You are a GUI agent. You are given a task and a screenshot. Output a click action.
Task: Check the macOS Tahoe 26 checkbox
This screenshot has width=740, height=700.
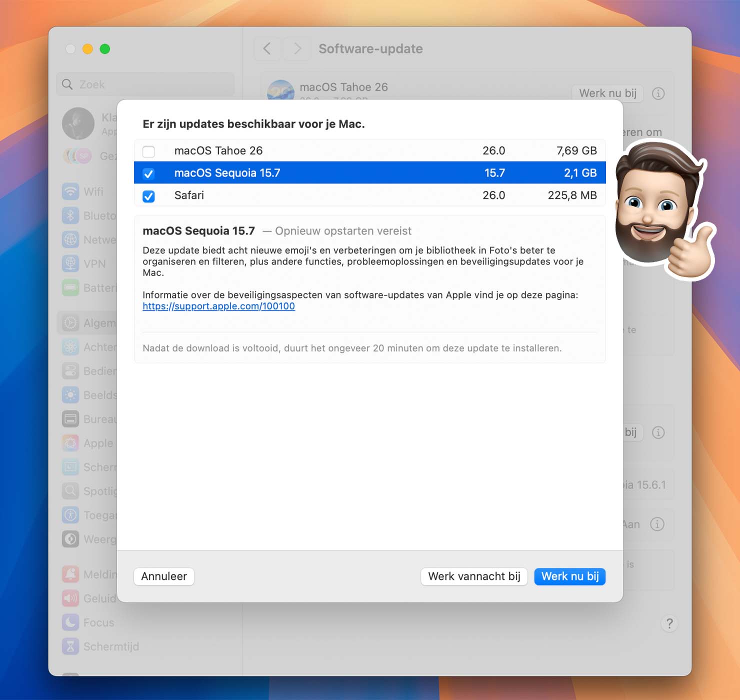click(x=148, y=151)
